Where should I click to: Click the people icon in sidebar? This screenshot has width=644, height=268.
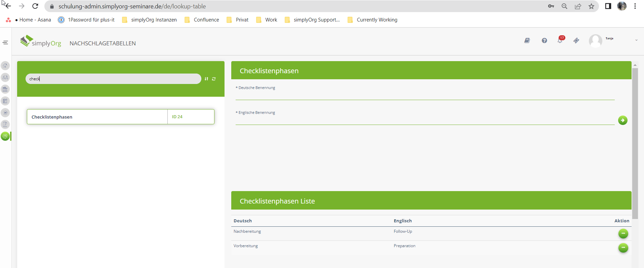tap(5, 78)
